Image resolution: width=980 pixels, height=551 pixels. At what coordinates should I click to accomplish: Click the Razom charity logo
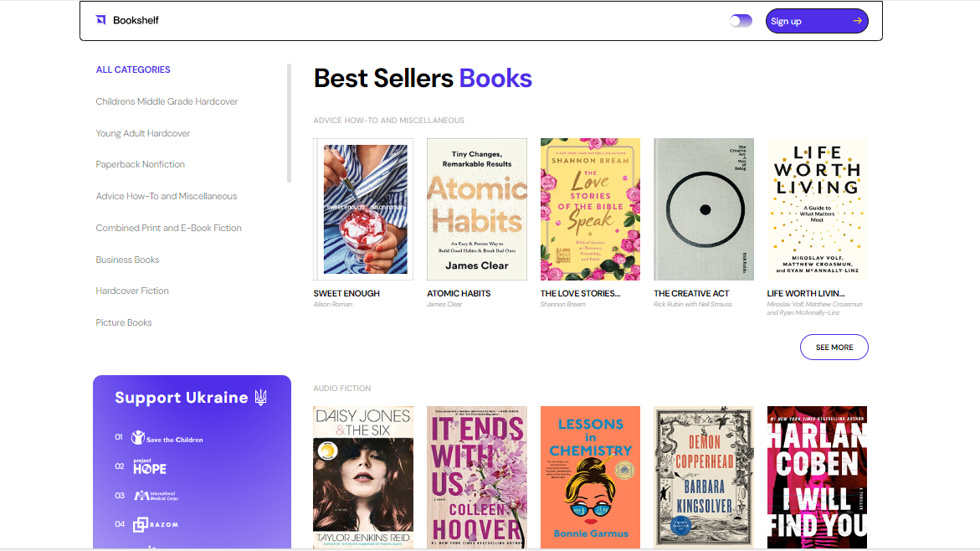[x=155, y=524]
